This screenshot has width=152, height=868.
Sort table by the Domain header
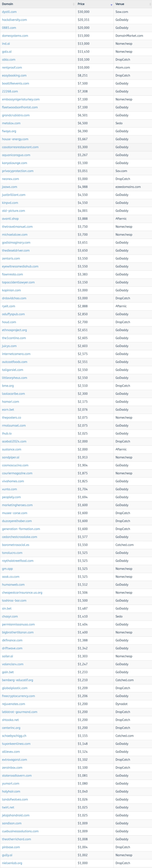click(8, 4)
